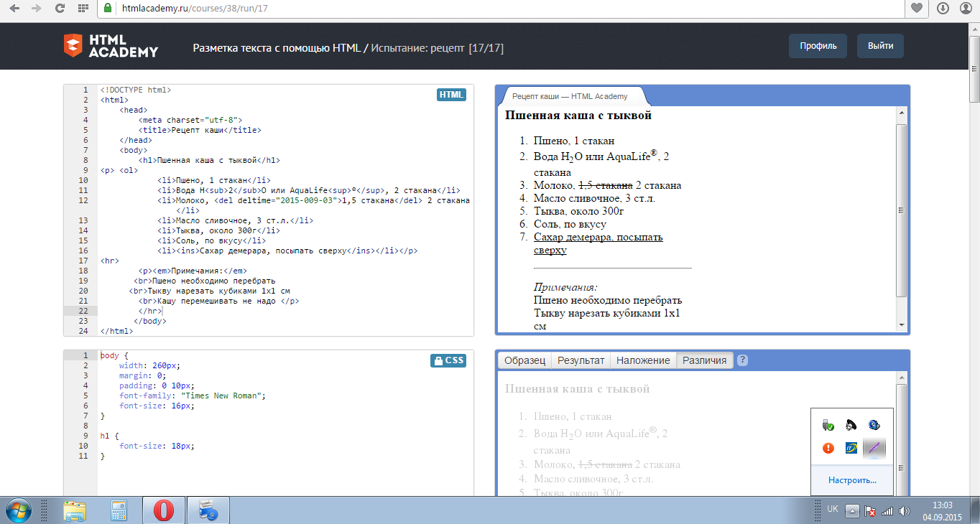The image size is (980, 524).
Task: Open the calculator icon on the taskbar
Action: 119,510
